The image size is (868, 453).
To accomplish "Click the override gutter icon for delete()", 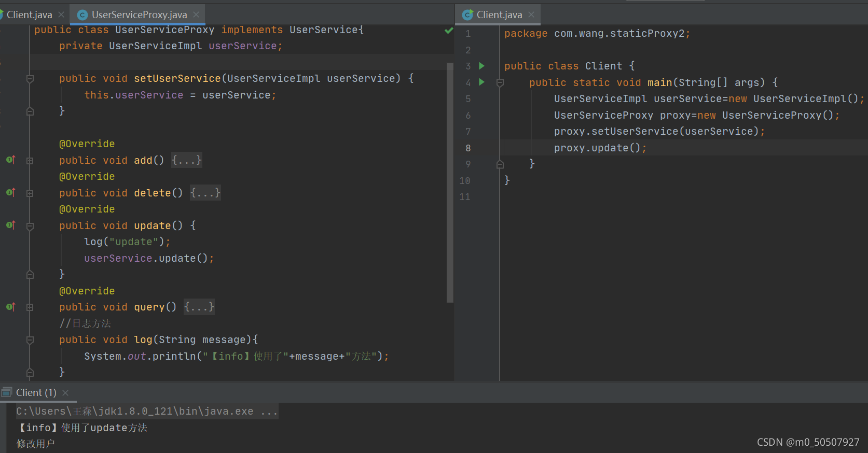I will click(x=10, y=192).
